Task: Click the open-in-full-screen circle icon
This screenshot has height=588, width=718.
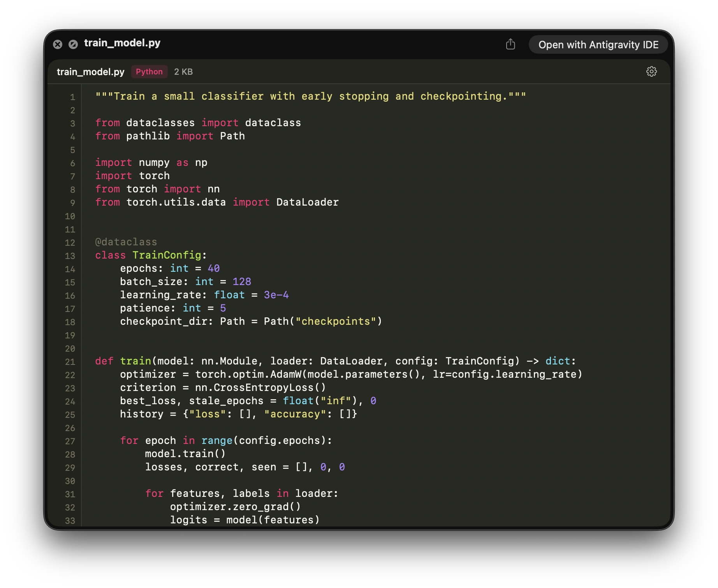Action: pyautogui.click(x=73, y=44)
